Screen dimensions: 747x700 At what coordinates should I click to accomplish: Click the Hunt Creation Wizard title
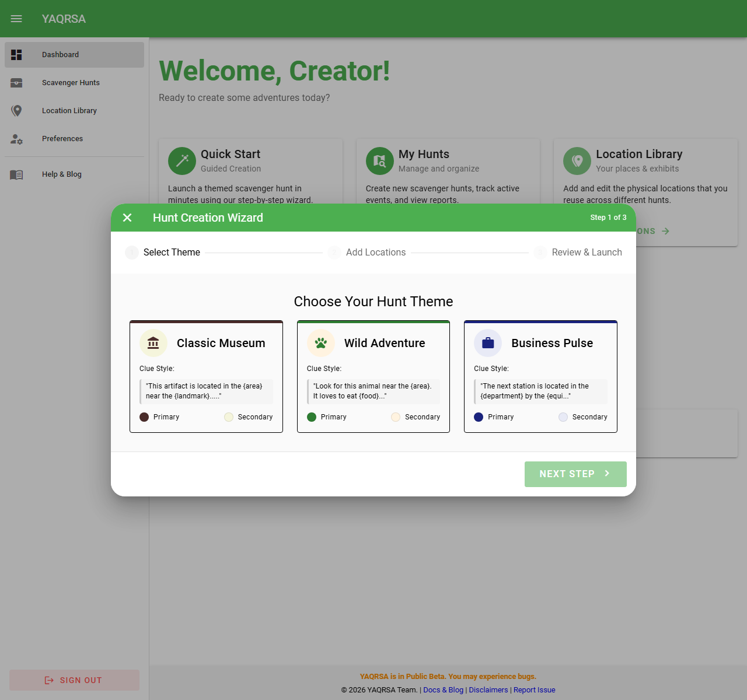point(208,218)
